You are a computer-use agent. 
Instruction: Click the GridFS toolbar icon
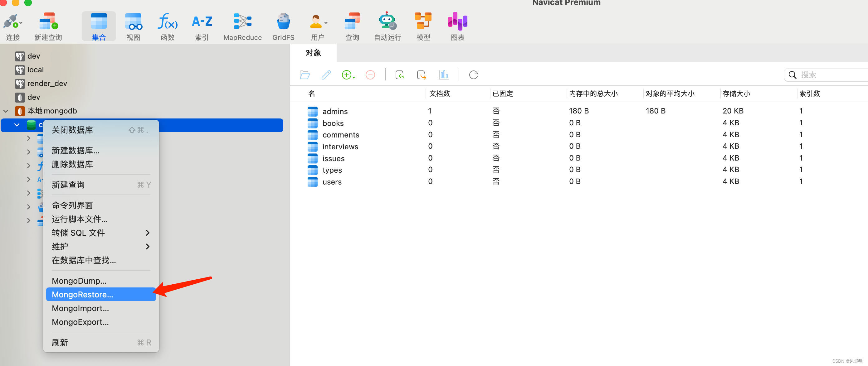tap(283, 22)
